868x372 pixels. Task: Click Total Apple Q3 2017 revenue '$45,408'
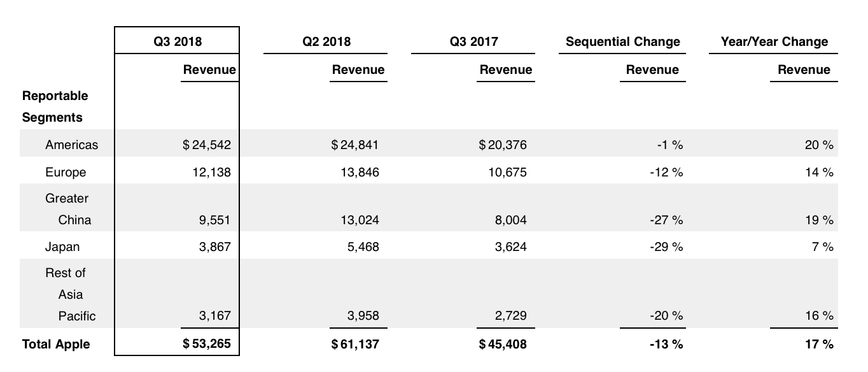pyautogui.click(x=503, y=344)
